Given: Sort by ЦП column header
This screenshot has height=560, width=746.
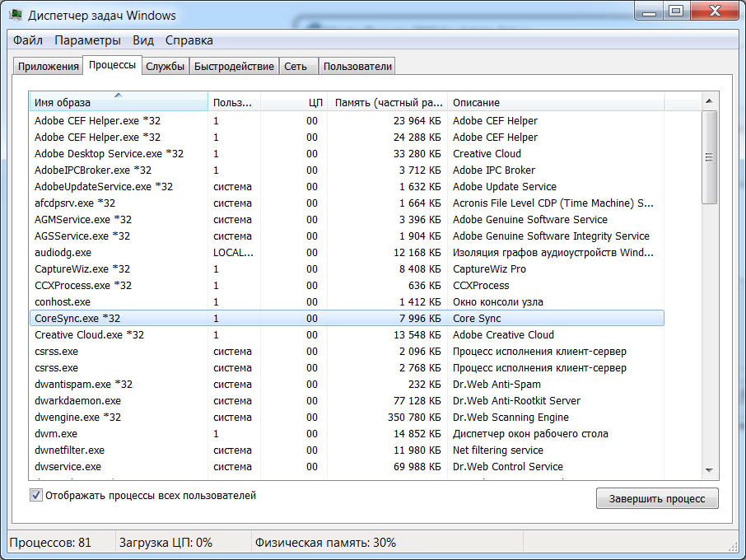Looking at the screenshot, I should click(294, 102).
